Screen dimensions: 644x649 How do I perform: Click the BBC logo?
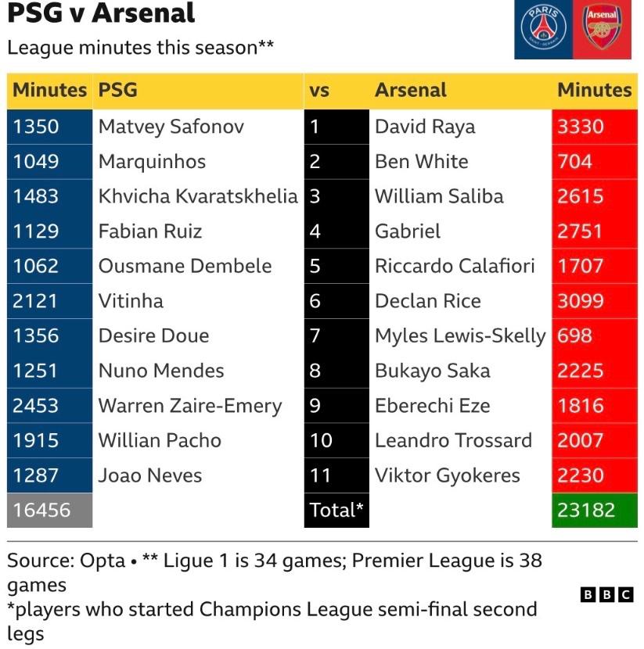click(x=606, y=595)
